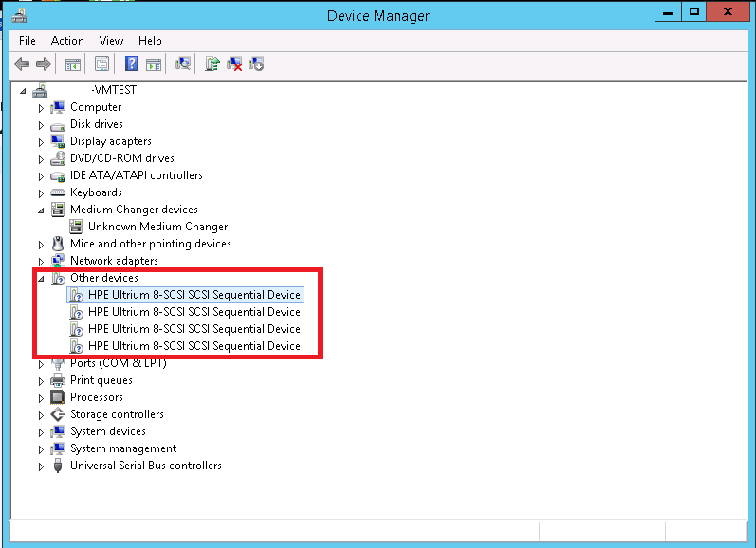Collapse the Medium Changer devices node
756x548 pixels.
(x=41, y=210)
